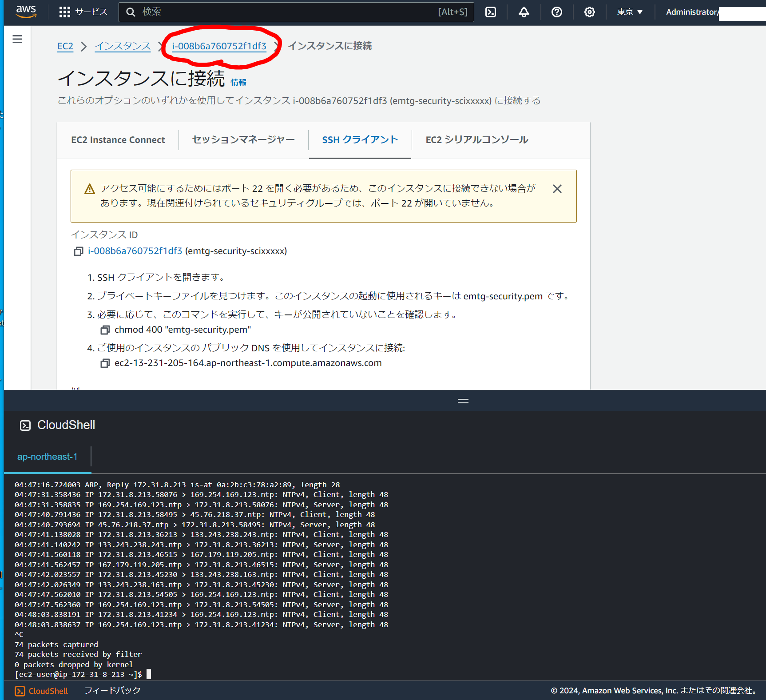The image size is (766, 700).
Task: Open the サービス services grid menu
Action: [83, 12]
